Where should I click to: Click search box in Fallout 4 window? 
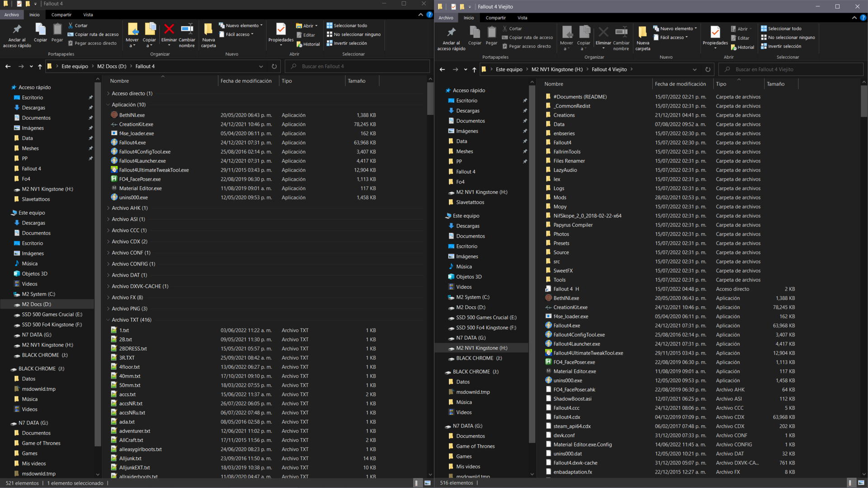(358, 66)
